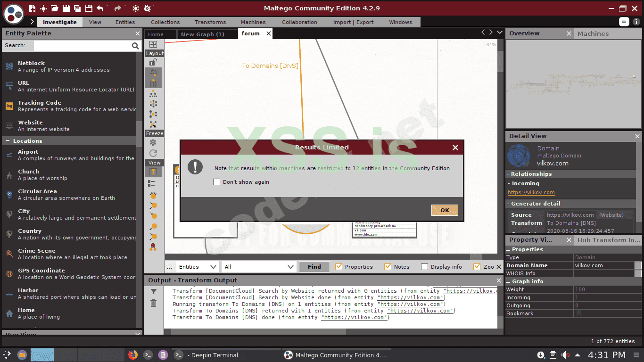Check the "Don't show again" checkbox
The width and height of the screenshot is (644, 362).
pos(217,182)
